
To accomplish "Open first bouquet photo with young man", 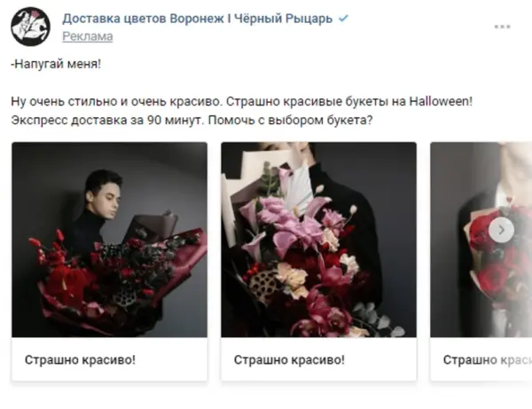I will [110, 240].
